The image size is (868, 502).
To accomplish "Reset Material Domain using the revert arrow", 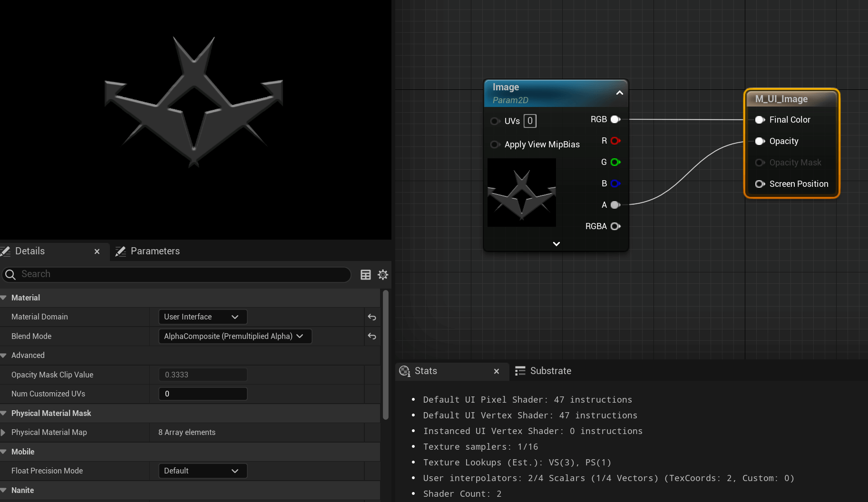I will [x=371, y=317].
